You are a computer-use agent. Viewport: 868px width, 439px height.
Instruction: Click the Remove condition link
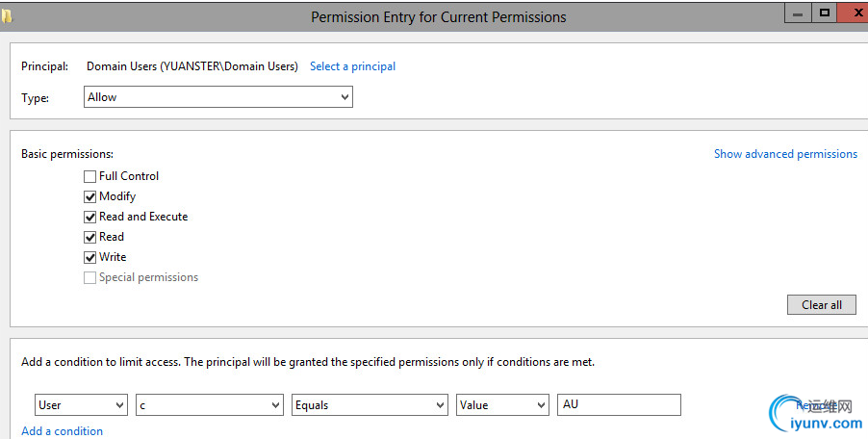(x=816, y=405)
